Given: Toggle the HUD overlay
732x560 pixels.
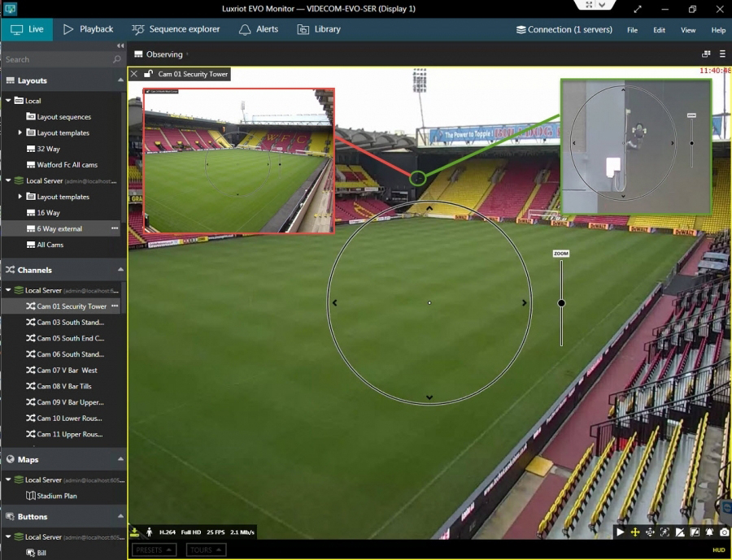Looking at the screenshot, I should (x=718, y=550).
